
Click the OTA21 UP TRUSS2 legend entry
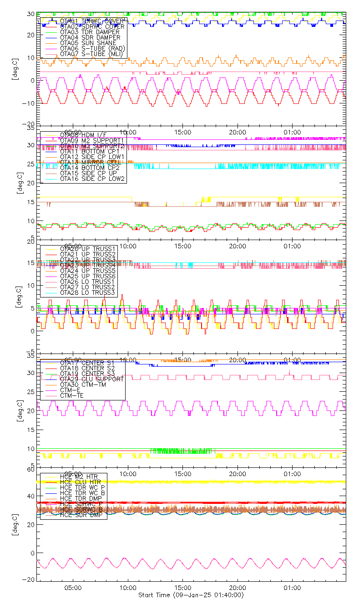click(x=88, y=254)
